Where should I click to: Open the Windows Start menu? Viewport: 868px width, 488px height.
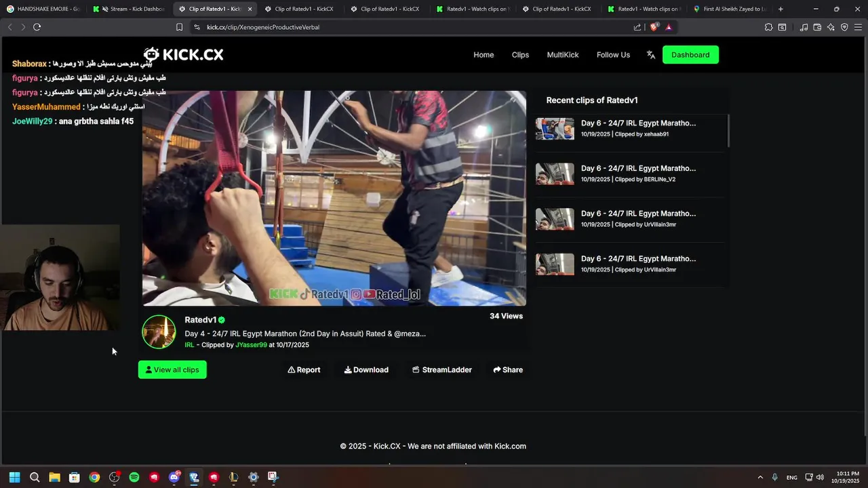tap(15, 477)
